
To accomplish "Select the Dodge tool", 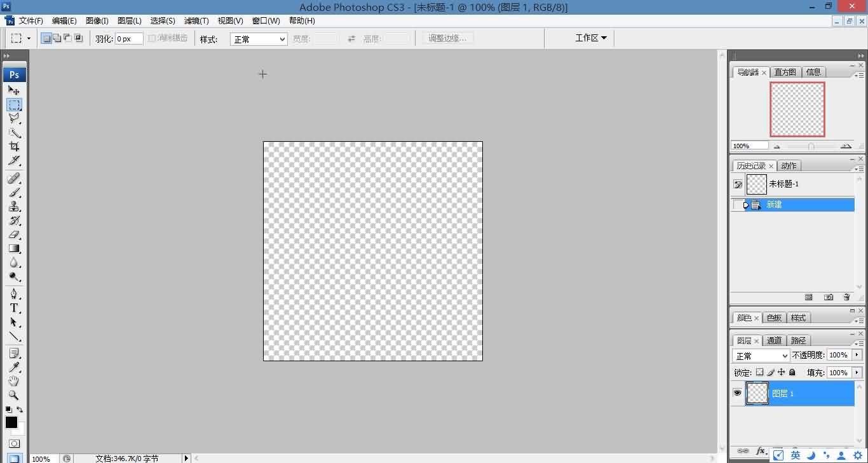I will (14, 276).
